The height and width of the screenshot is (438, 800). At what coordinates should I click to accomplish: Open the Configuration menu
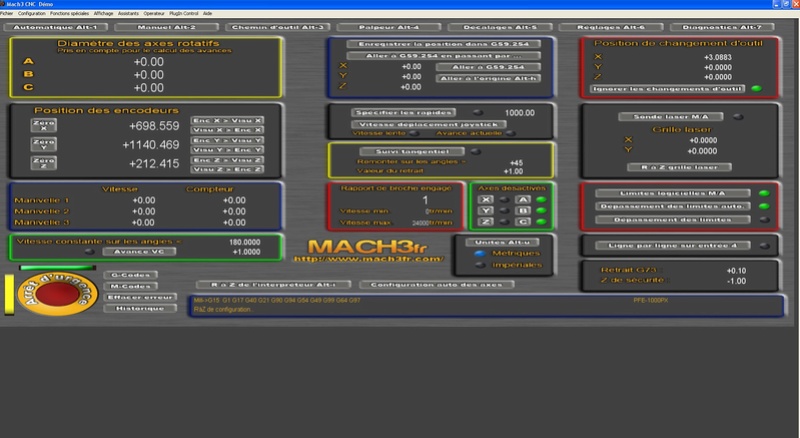(x=32, y=13)
